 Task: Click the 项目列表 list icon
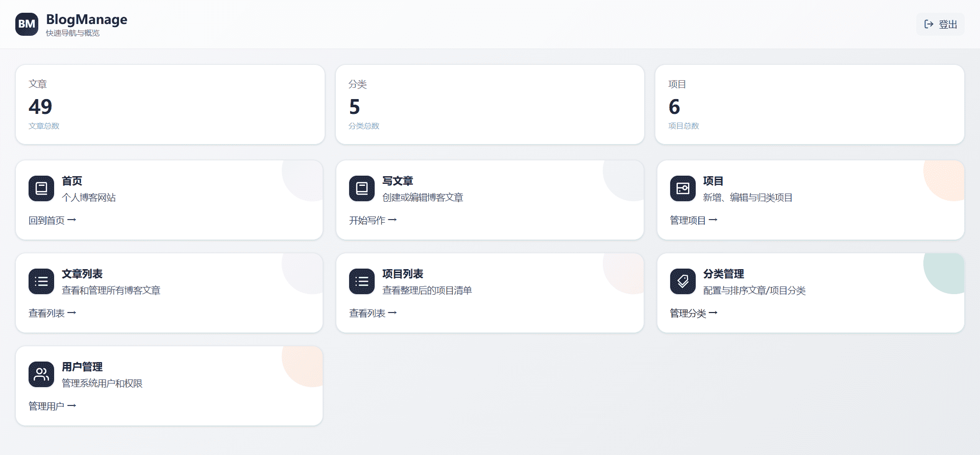click(x=362, y=281)
